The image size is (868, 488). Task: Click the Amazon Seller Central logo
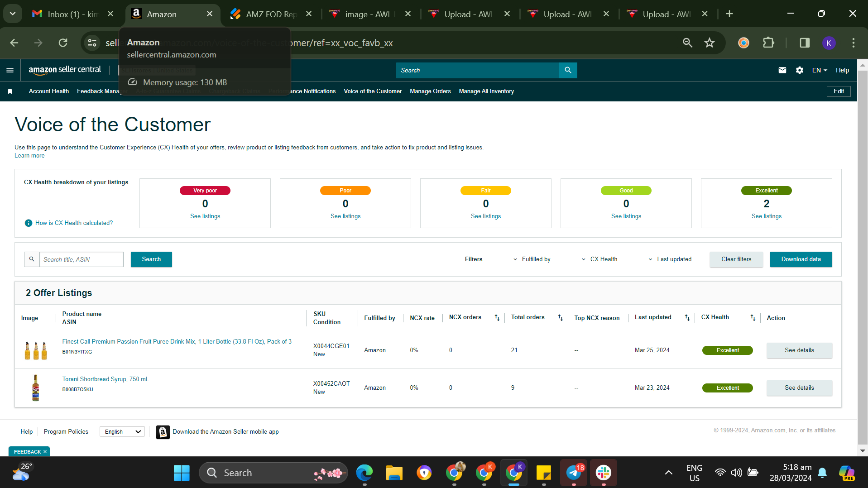coord(65,70)
